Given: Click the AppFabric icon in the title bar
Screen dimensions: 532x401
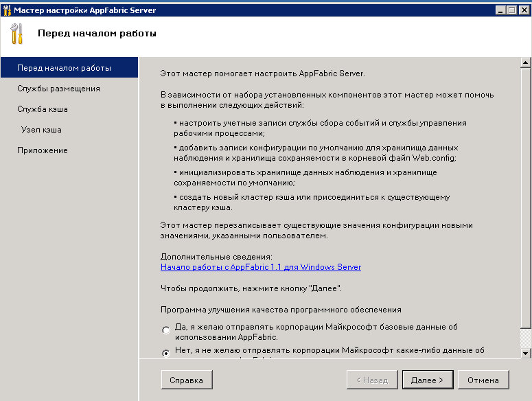Looking at the screenshot, I should 7,10.
